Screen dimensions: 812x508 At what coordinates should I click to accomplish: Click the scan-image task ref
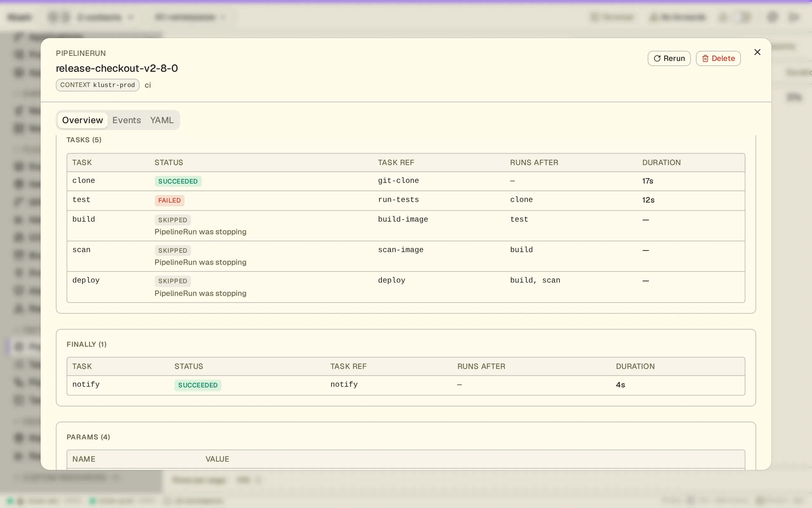coord(401,250)
